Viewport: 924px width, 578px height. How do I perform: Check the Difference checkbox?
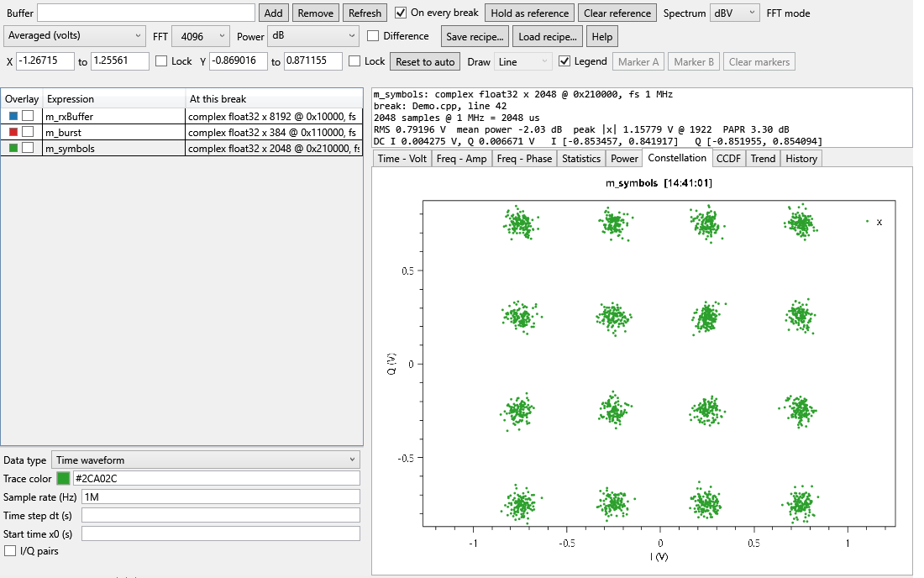373,36
